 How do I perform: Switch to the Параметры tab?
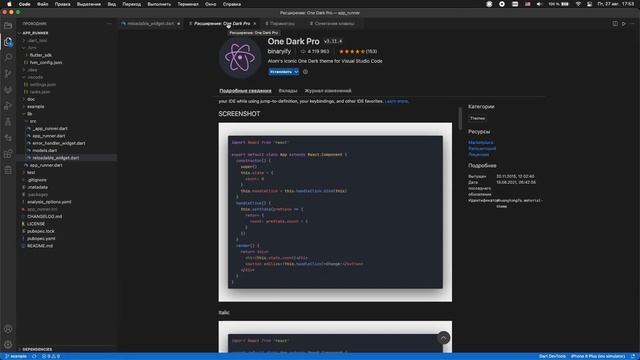click(x=282, y=24)
